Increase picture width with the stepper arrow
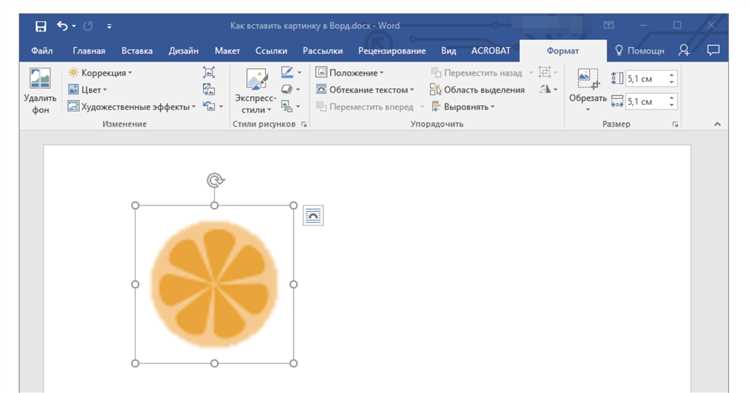Viewport: 750px width, 393px height. click(672, 98)
